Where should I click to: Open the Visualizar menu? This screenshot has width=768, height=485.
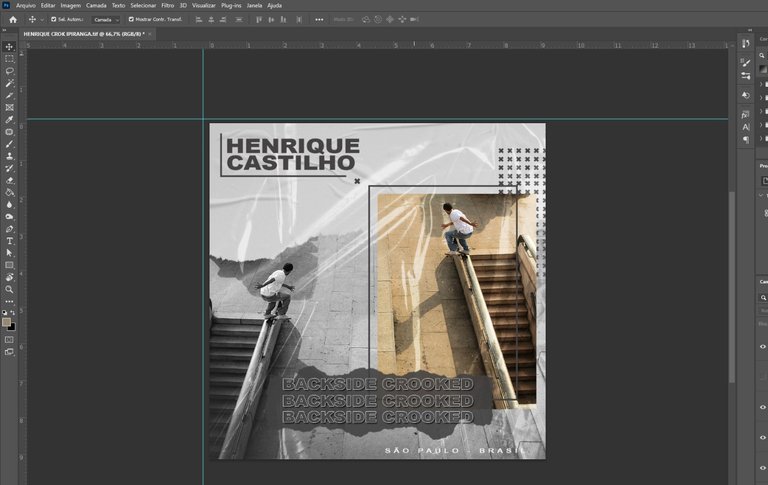204,5
